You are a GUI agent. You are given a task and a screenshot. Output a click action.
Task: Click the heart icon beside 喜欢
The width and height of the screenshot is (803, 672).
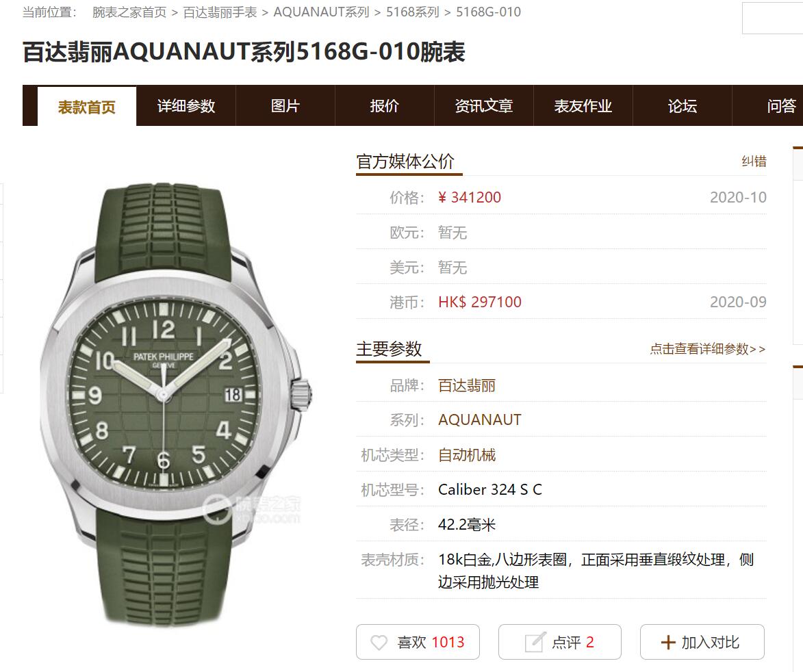379,643
